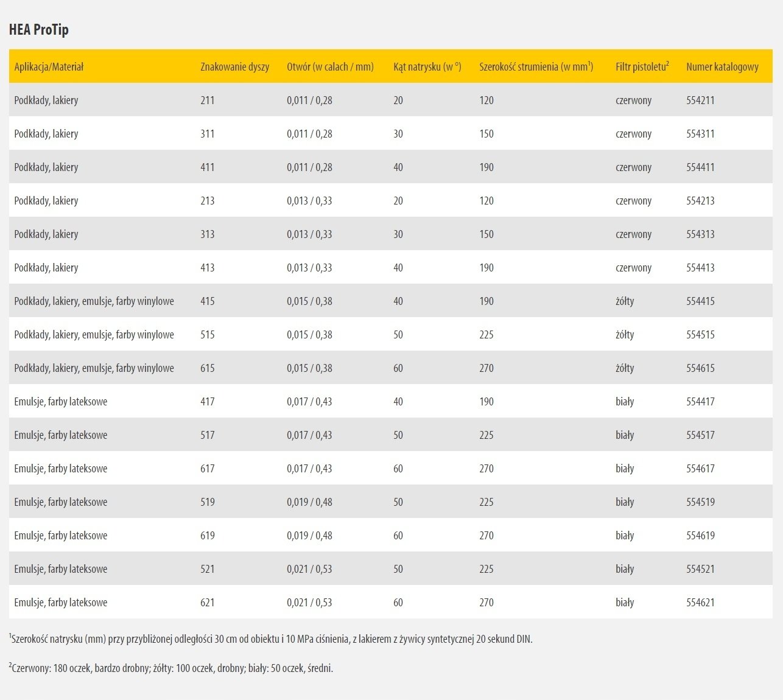Image resolution: width=783 pixels, height=700 pixels.
Task: Select spray angle 50 in row 521
Action: [398, 569]
